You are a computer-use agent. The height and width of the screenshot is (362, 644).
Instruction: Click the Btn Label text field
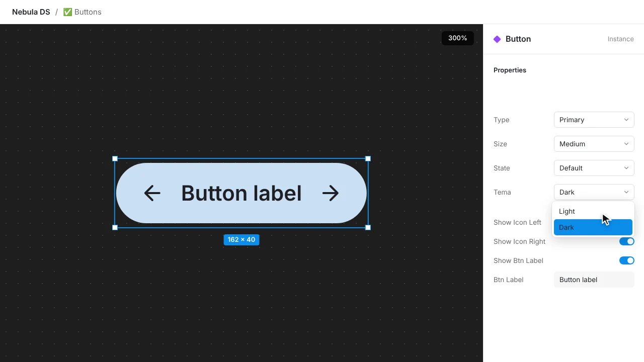point(594,280)
